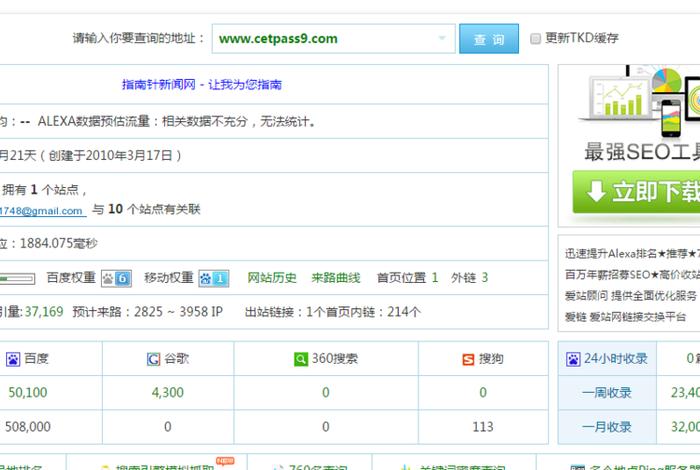Enable the 更新TKD缓存 checkbox
700x470 pixels.
point(536,38)
